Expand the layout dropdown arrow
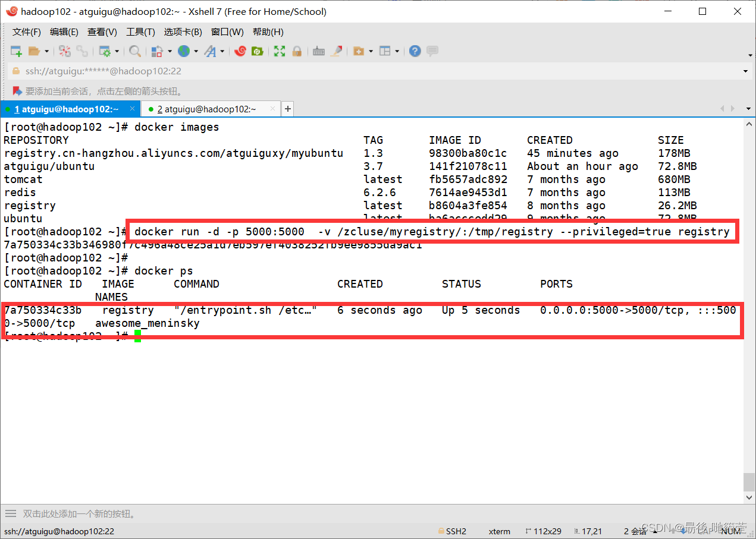Screen dimensions: 756x539 397,52
